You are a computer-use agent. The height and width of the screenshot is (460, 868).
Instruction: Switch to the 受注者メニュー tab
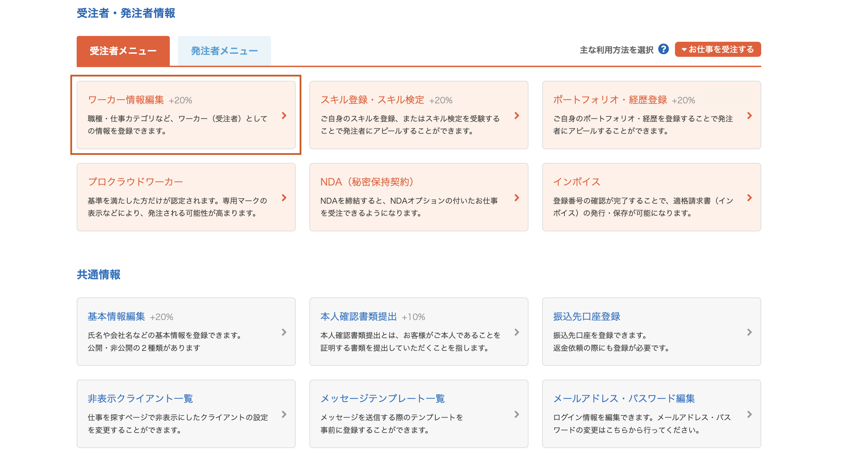coord(123,51)
